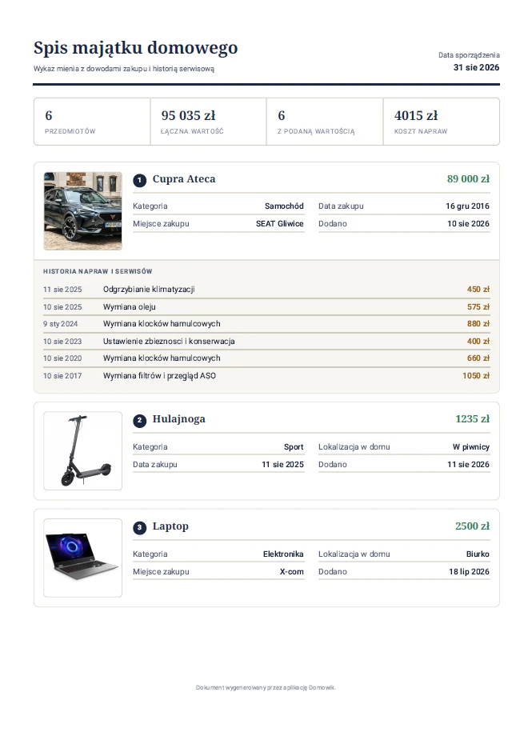Click the '9 sty 2024' repair date
Image resolution: width=532 pixels, height=756 pixels.
pyautogui.click(x=60, y=324)
